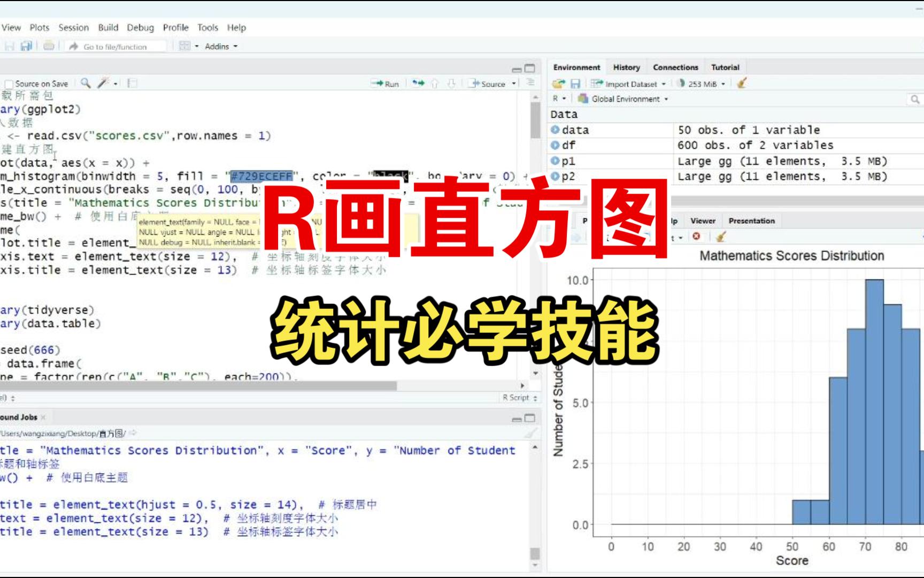Clear all environment objects with the broom icon
The height and width of the screenshot is (578, 924).
click(743, 83)
